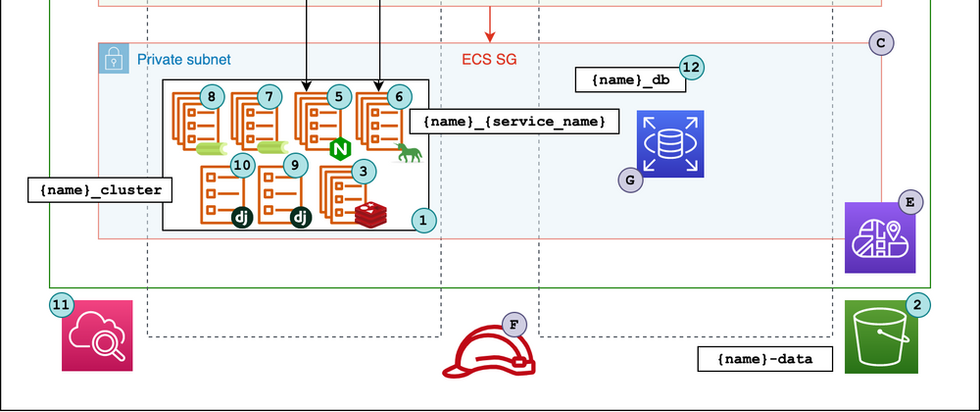980x412 pixels.
Task: Select the purple cloud map icon
Action: click(881, 237)
